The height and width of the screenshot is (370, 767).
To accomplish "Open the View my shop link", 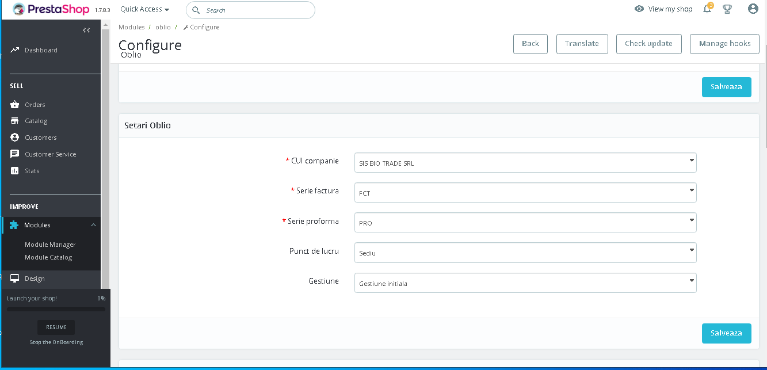I will click(670, 9).
